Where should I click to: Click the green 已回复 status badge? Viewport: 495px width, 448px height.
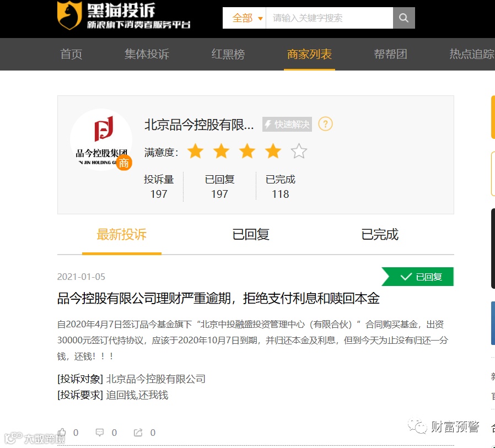[x=418, y=277]
